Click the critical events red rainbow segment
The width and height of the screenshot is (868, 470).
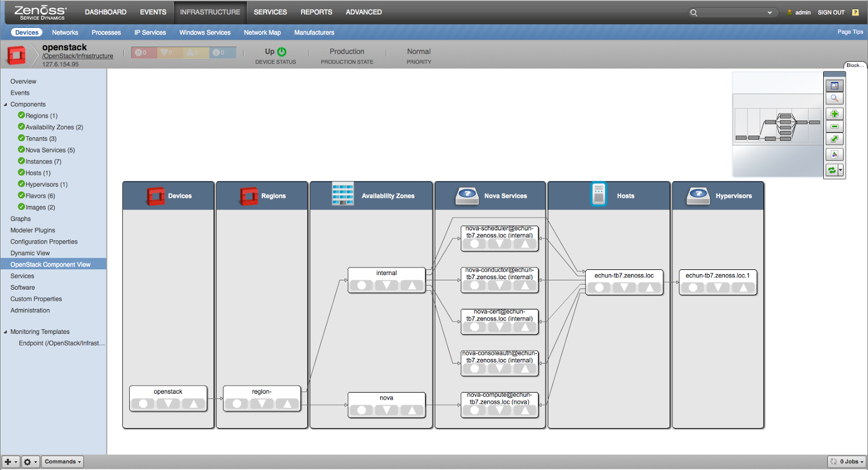[140, 53]
